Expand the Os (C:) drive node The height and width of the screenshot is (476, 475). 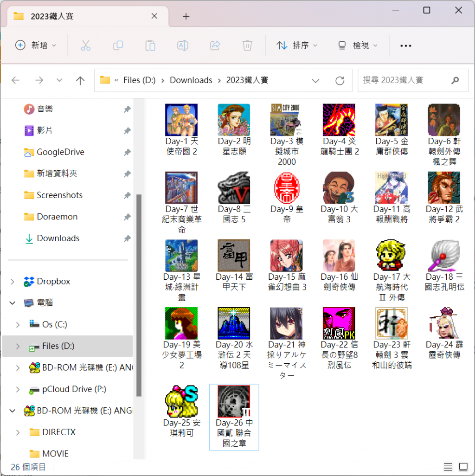point(18,324)
